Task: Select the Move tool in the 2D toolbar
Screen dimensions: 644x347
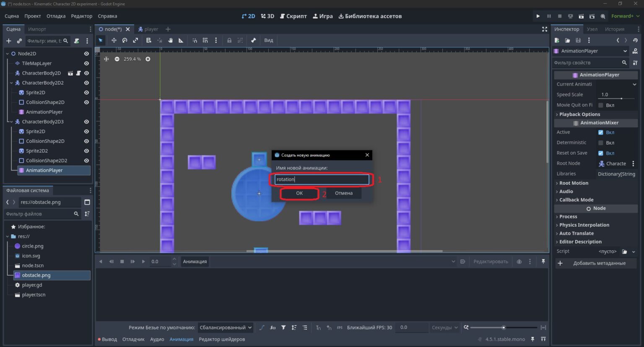Action: (114, 40)
